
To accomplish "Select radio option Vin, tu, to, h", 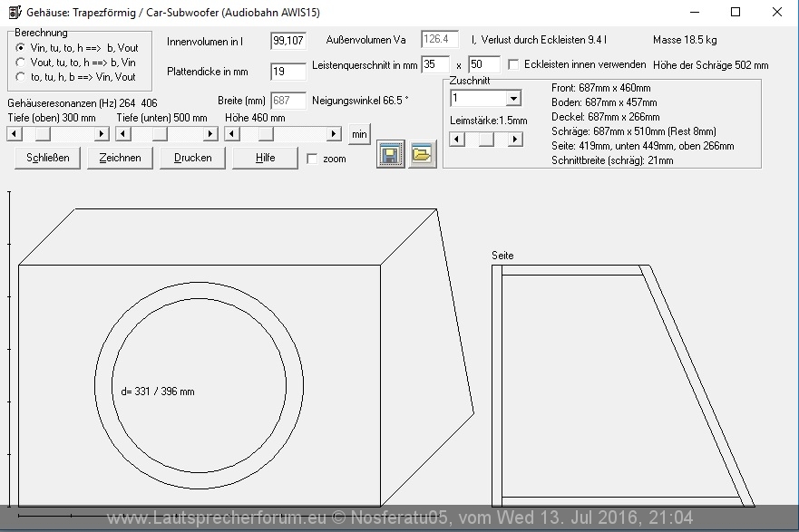I will pos(21,47).
